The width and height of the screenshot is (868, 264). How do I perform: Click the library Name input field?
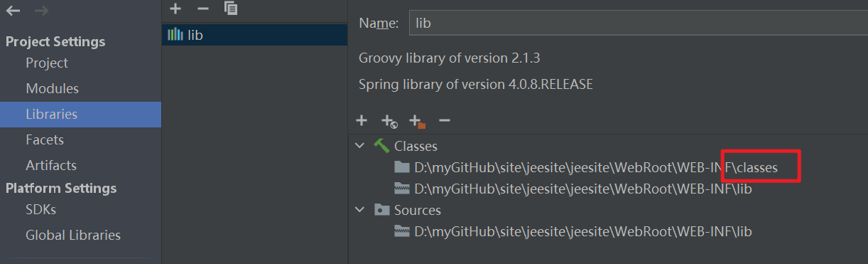(x=639, y=23)
